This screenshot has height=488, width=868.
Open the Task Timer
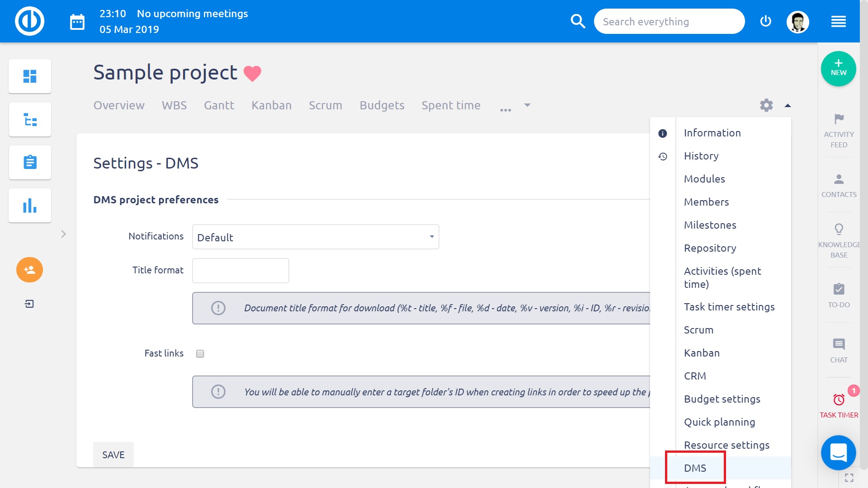pos(839,402)
